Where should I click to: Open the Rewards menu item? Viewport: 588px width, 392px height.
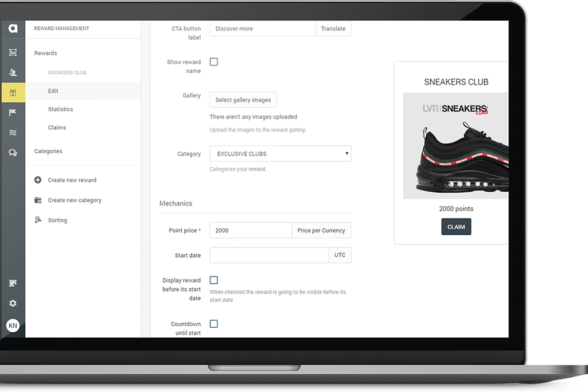(45, 53)
